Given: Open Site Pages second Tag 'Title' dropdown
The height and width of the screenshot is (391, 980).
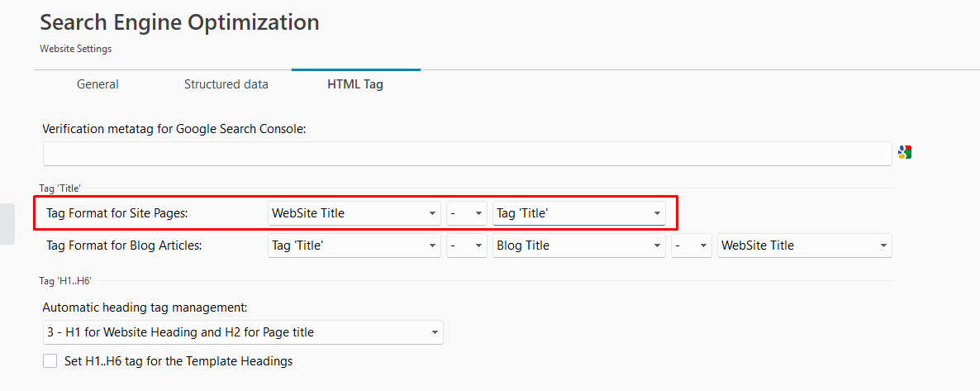Looking at the screenshot, I should [579, 213].
